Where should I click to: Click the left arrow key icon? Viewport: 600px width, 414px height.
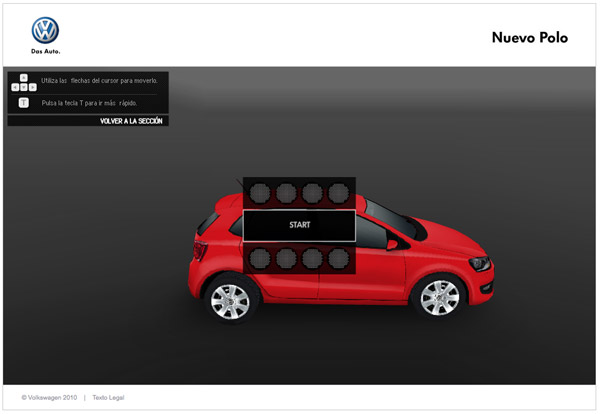point(15,87)
